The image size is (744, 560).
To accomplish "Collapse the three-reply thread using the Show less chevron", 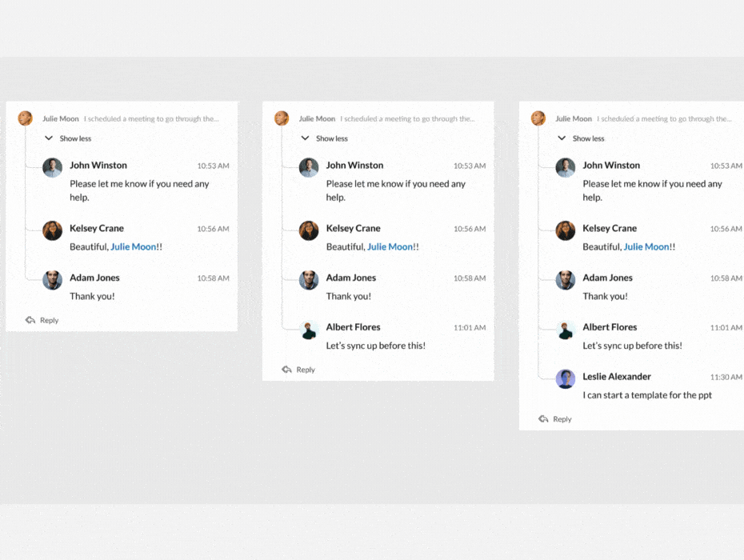I will pos(49,138).
